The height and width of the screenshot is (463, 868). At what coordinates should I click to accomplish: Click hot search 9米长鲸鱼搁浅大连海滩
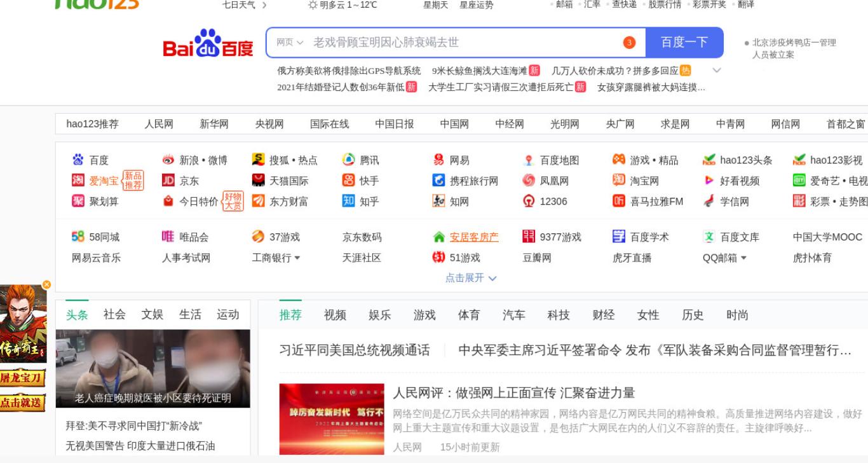pyautogui.click(x=480, y=71)
